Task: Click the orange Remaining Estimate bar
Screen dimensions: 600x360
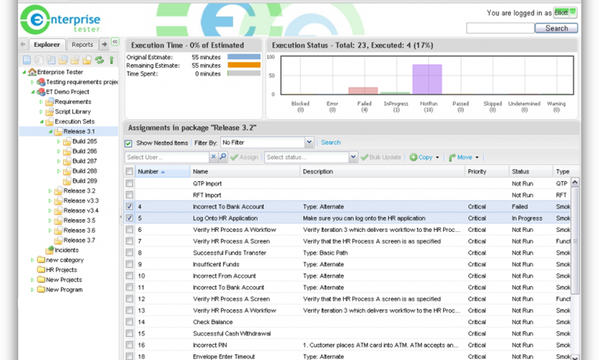Action: pos(244,65)
